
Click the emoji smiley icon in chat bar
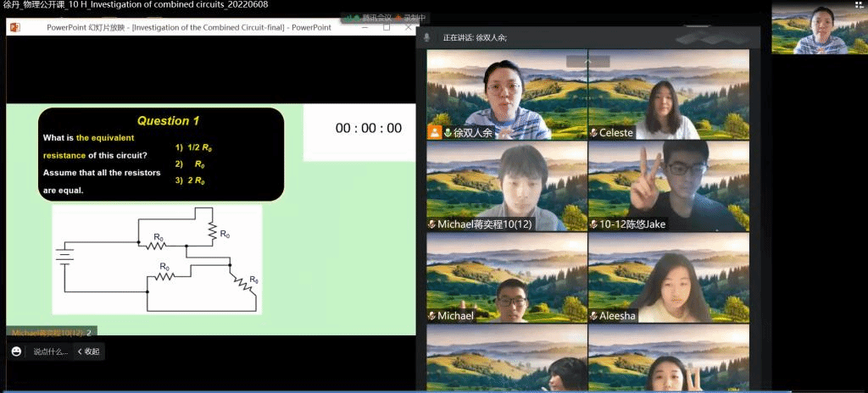tap(16, 351)
